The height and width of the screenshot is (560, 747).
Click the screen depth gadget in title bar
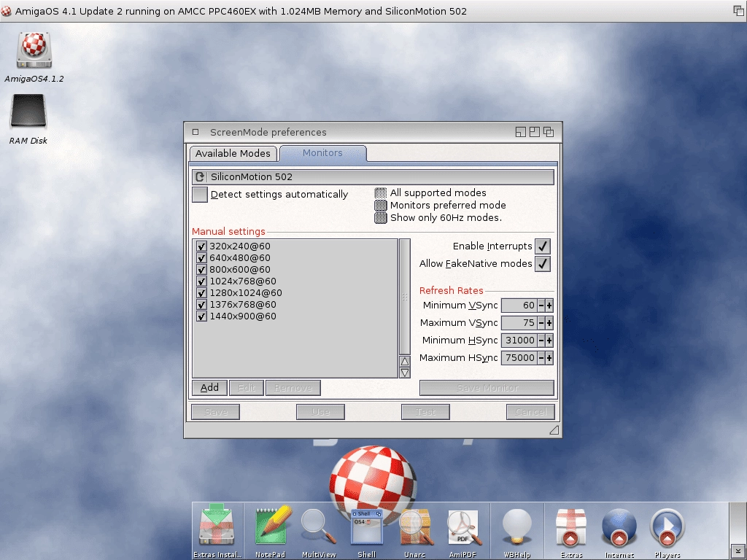739,10
